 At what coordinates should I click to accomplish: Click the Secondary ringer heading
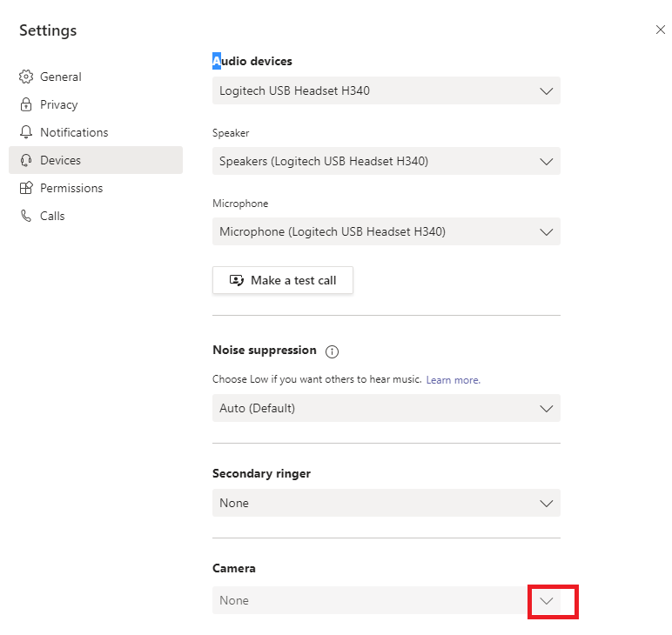click(x=261, y=473)
